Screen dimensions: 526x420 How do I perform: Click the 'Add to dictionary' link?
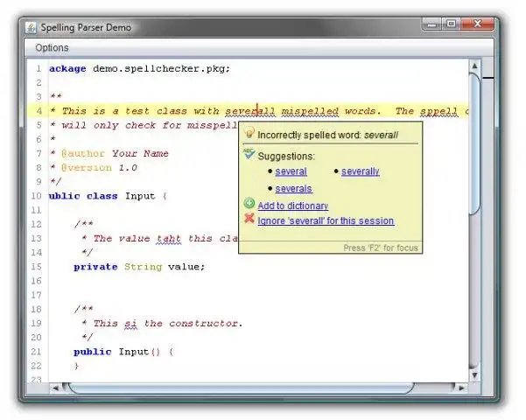pos(293,206)
